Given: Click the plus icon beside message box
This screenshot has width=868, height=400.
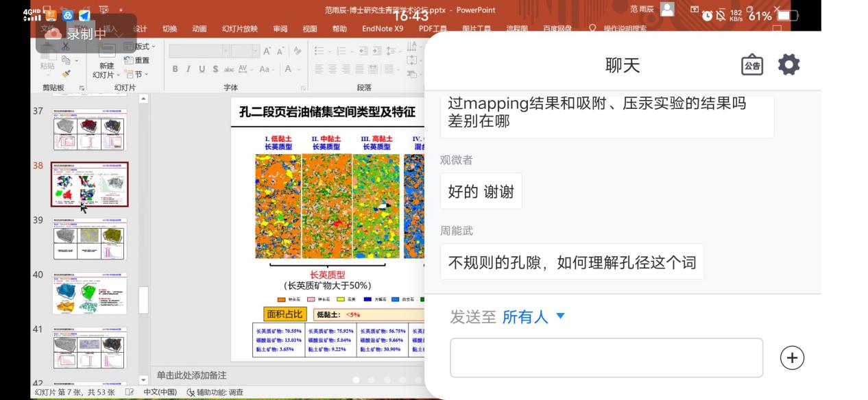Looking at the screenshot, I should click(792, 358).
